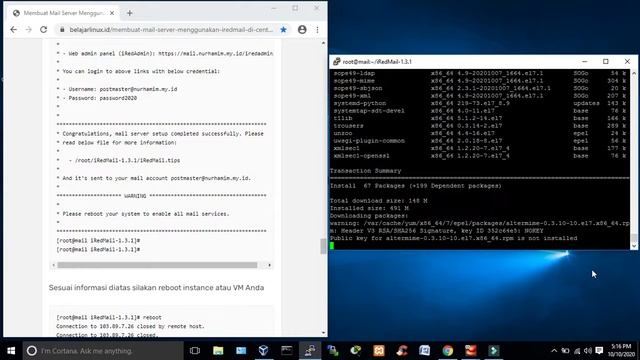Open Task View from the taskbar
This screenshot has height=360, width=640.
(x=195, y=351)
